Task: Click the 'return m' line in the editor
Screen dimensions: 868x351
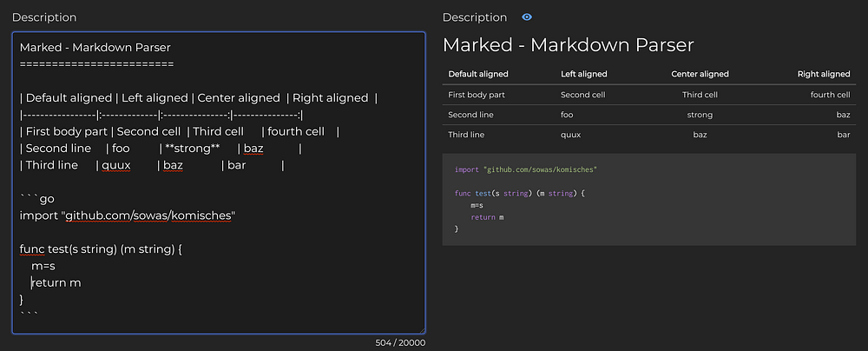Action: [x=56, y=282]
